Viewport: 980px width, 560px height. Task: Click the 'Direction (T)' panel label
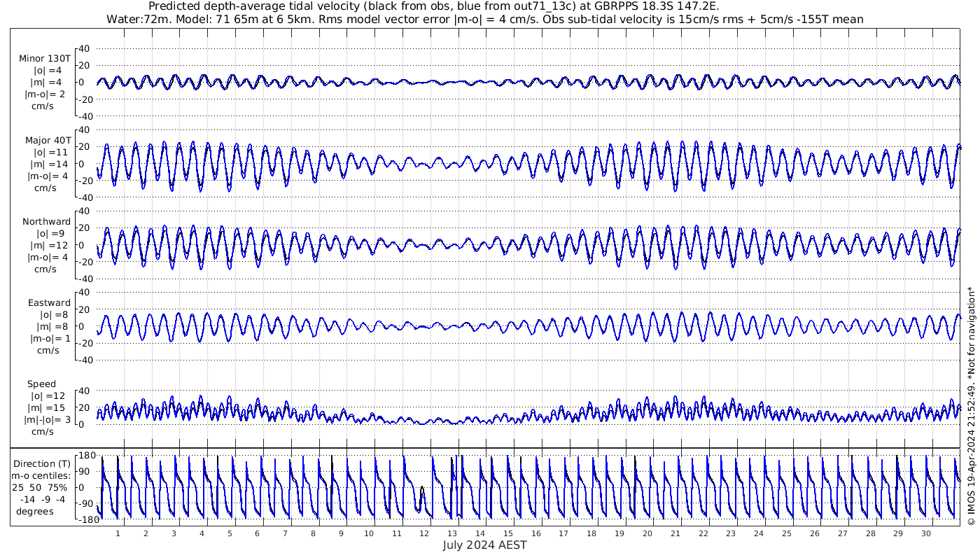point(43,463)
